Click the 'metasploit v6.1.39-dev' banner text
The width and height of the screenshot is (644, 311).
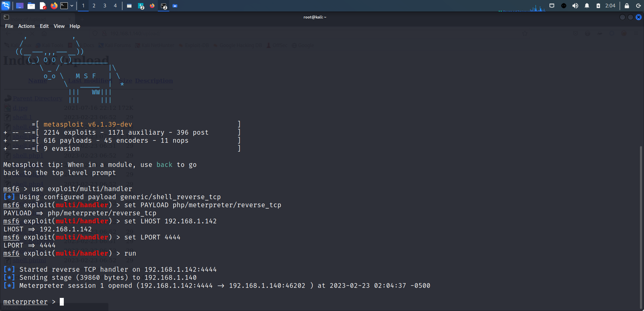tap(88, 124)
